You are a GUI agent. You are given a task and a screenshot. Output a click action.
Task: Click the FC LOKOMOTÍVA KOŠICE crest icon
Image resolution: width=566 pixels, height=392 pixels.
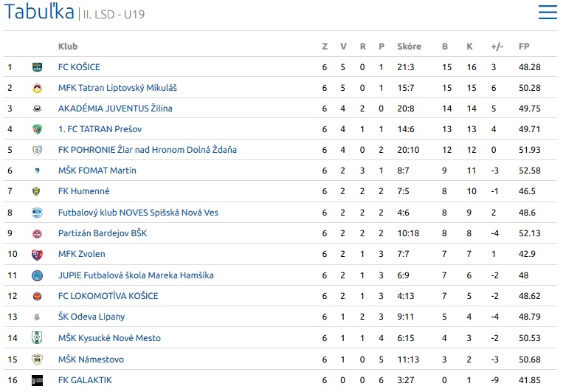pyautogui.click(x=37, y=296)
